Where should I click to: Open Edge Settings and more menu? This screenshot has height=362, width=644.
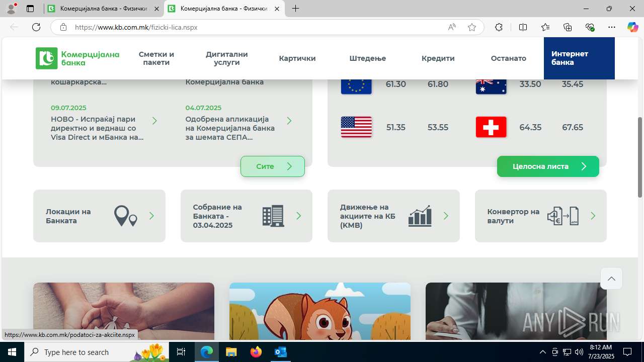pyautogui.click(x=612, y=27)
